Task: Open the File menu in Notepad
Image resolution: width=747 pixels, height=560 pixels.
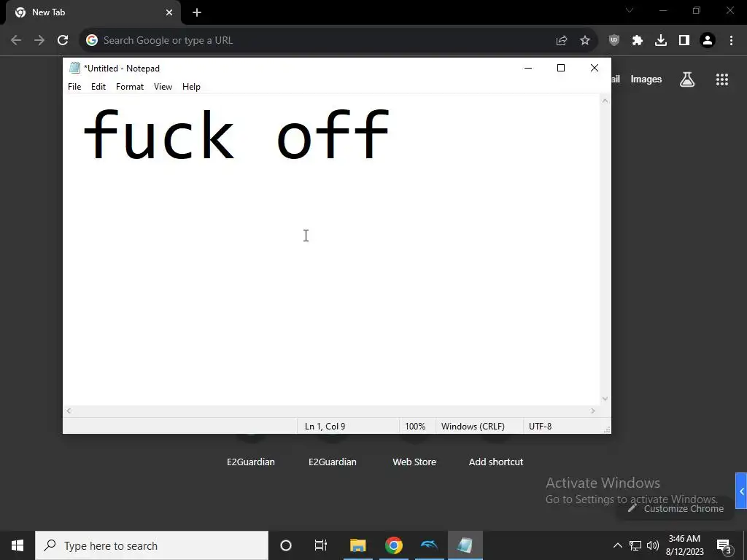Action: coord(74,87)
